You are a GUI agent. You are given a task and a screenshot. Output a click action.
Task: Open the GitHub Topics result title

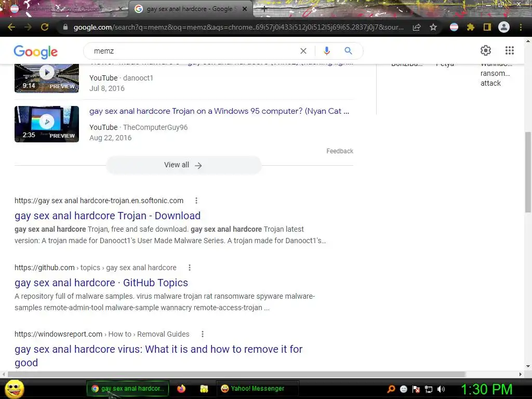(101, 283)
